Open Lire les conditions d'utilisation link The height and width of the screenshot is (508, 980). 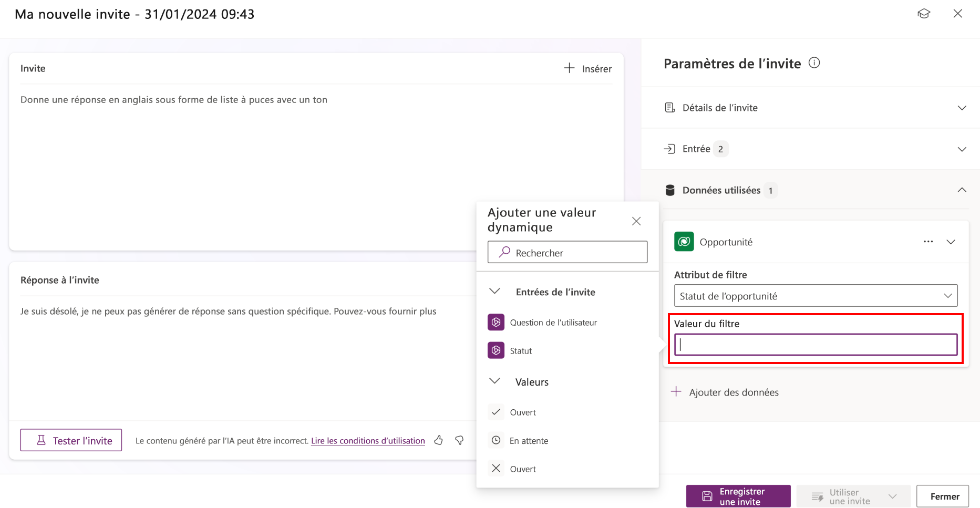click(x=368, y=441)
